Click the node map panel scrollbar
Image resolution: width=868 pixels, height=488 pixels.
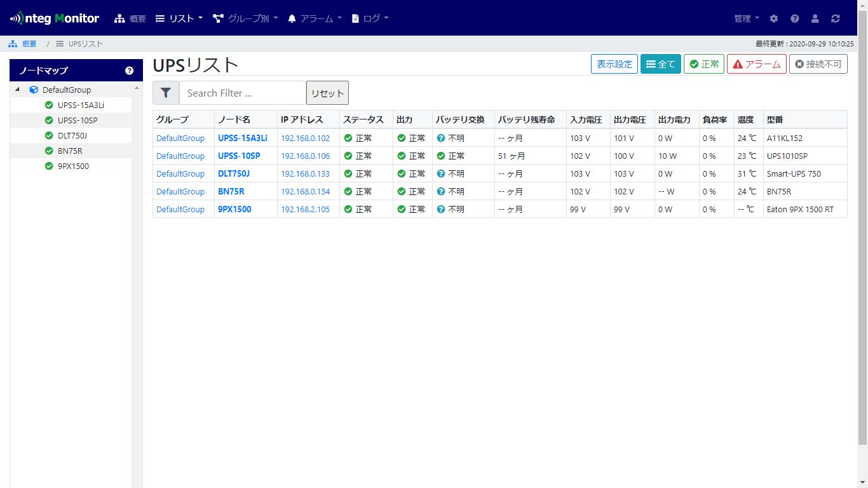pos(137,285)
